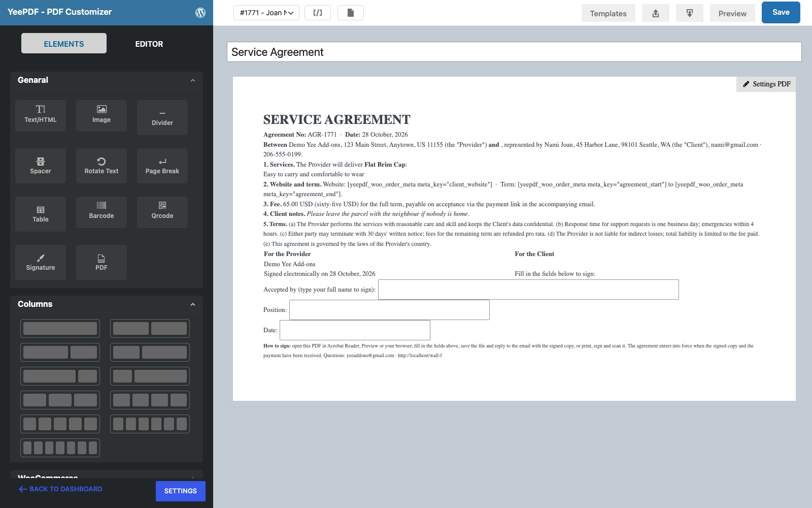Open the SETTINGS button
Screen dimensions: 812x508
[x=181, y=491]
